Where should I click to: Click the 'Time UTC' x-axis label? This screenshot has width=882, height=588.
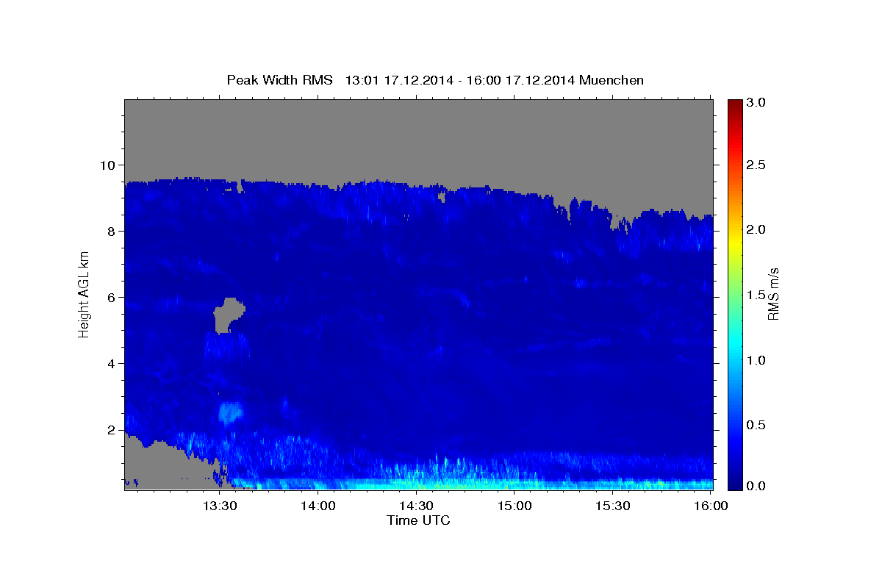[418, 520]
